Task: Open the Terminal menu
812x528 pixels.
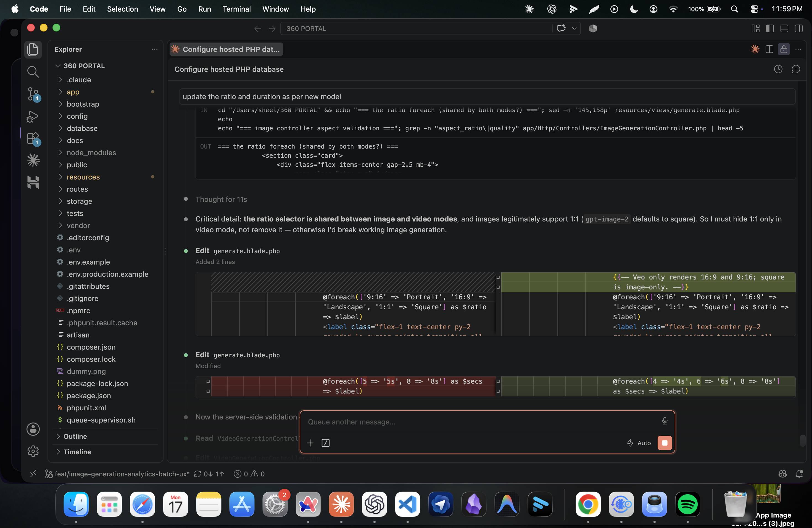Action: tap(236, 9)
